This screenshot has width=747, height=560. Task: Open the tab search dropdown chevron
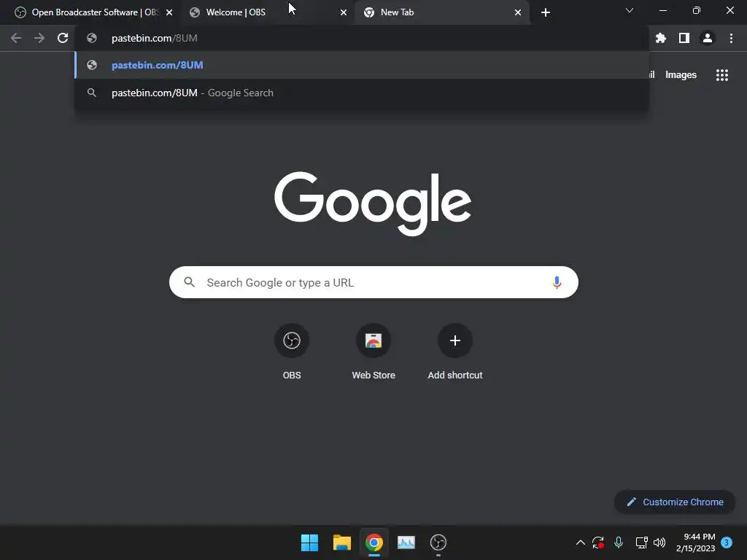click(630, 10)
